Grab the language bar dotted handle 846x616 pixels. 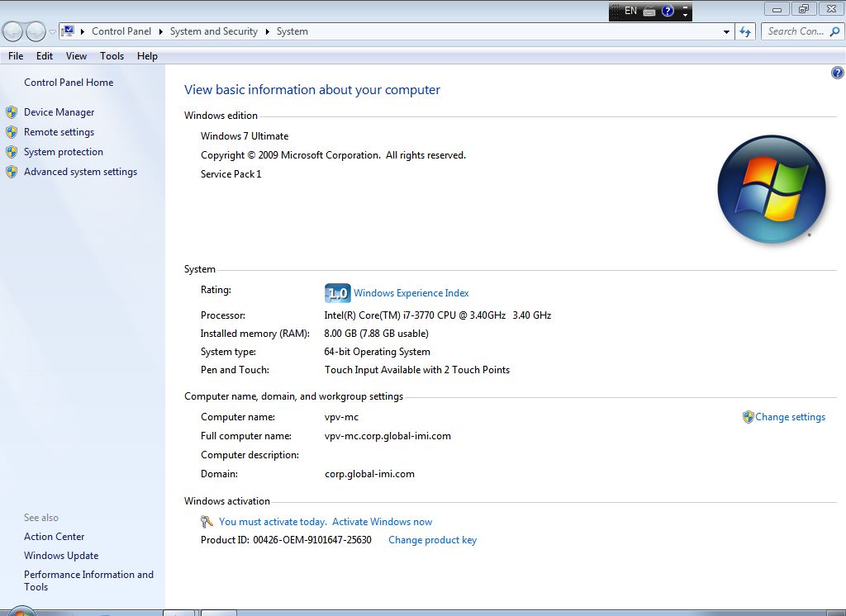[x=615, y=11]
